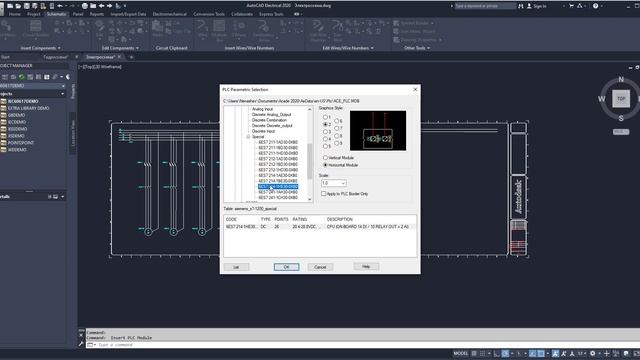Open the IEC60617DEMO project folder
This screenshot has height=360, width=640.
(x=23, y=101)
